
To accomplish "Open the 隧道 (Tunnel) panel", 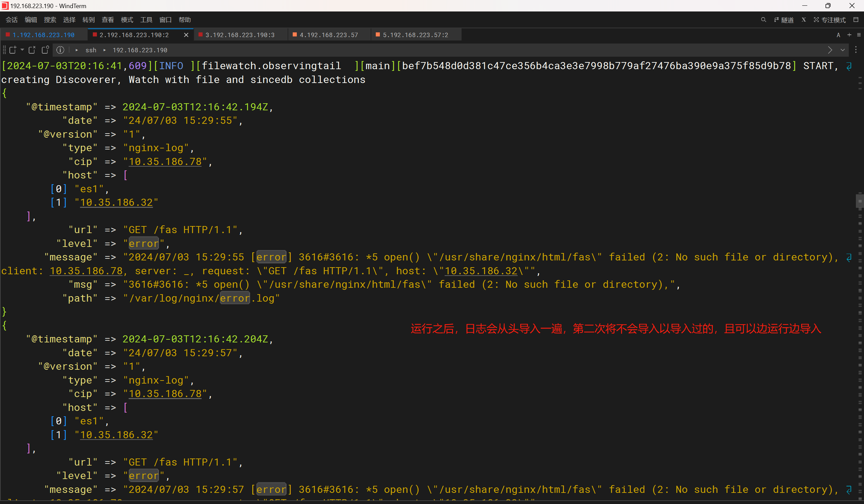I will (x=784, y=20).
